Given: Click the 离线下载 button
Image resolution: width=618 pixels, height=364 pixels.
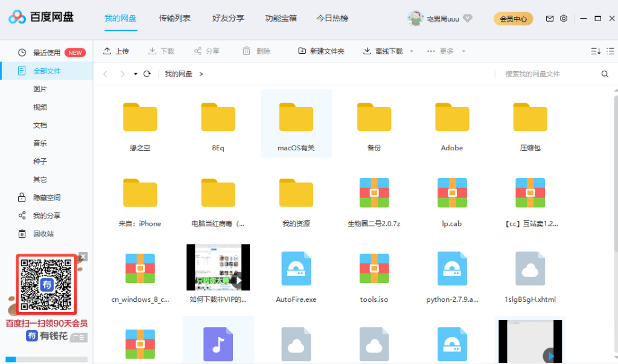Looking at the screenshot, I should [x=383, y=51].
